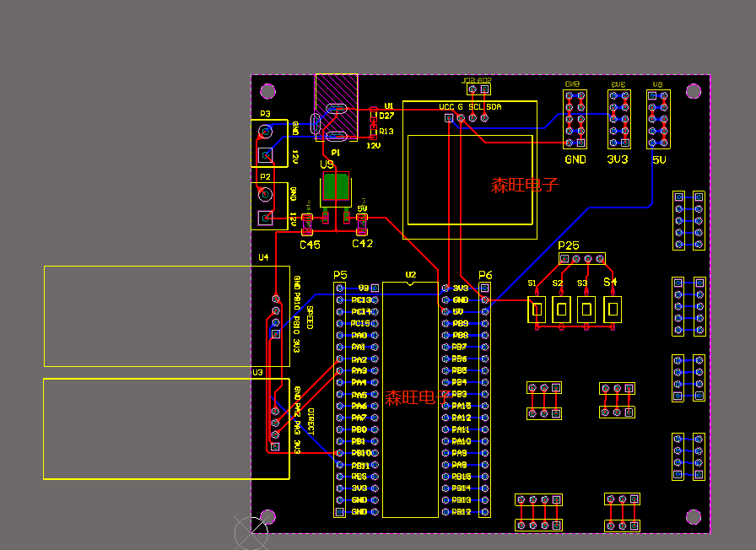Click the U2 designator text
The width and height of the screenshot is (756, 550).
click(410, 275)
